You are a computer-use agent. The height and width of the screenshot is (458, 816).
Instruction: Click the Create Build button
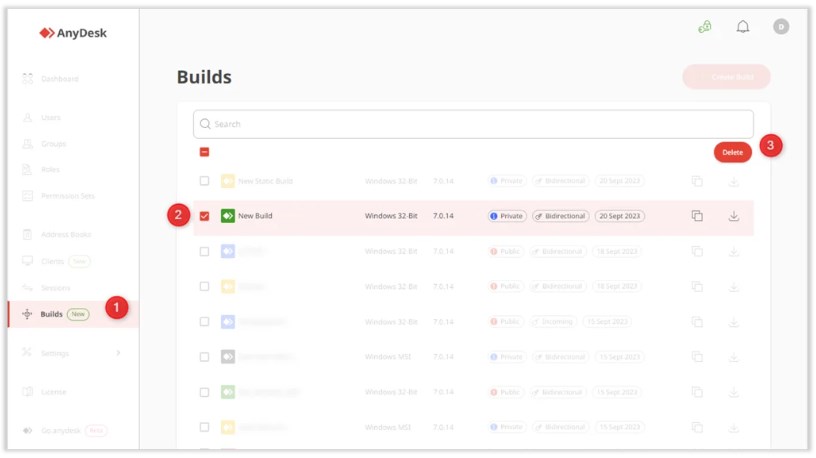(726, 77)
